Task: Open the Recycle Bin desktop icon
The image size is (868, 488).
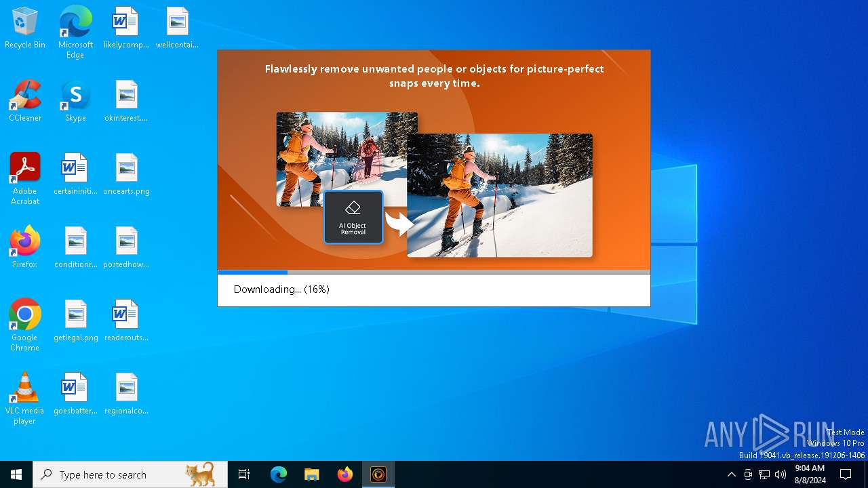Action: (x=25, y=28)
